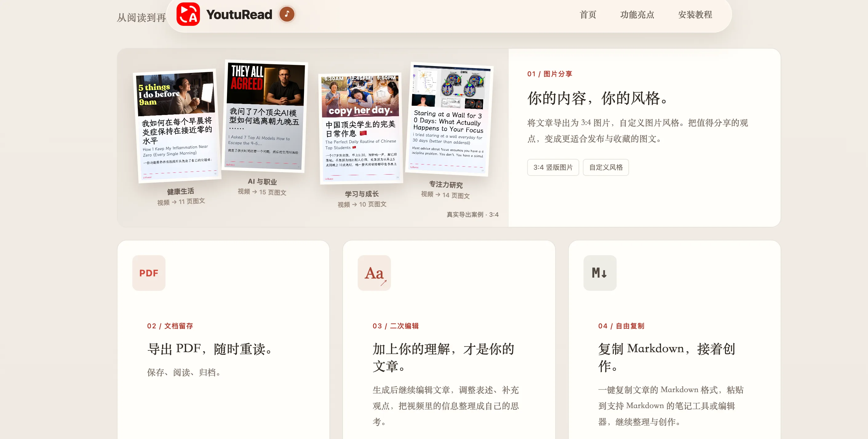
Task: Click the '01 / 图片分享' label
Action: [550, 74]
